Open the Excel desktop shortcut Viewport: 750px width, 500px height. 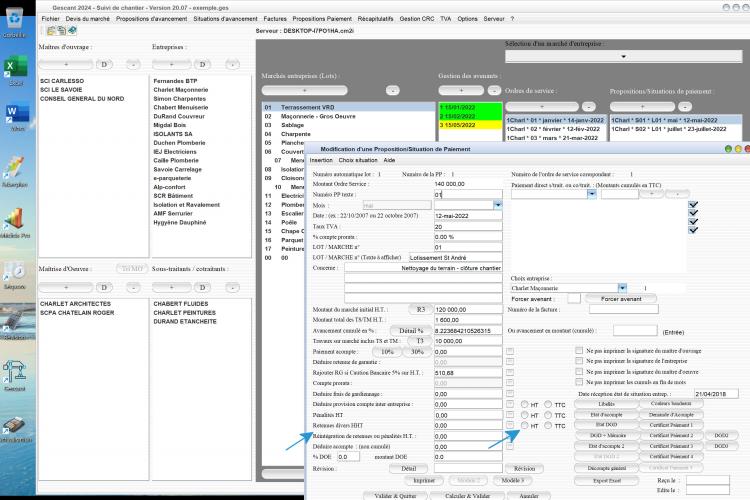point(16,71)
